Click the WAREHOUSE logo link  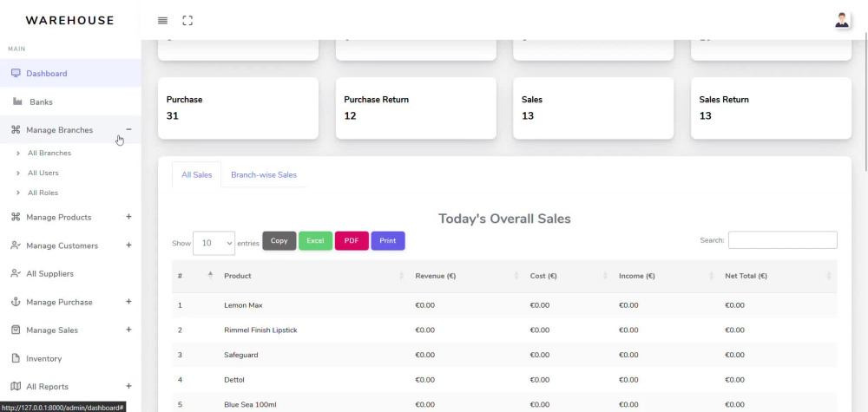pyautogui.click(x=69, y=21)
